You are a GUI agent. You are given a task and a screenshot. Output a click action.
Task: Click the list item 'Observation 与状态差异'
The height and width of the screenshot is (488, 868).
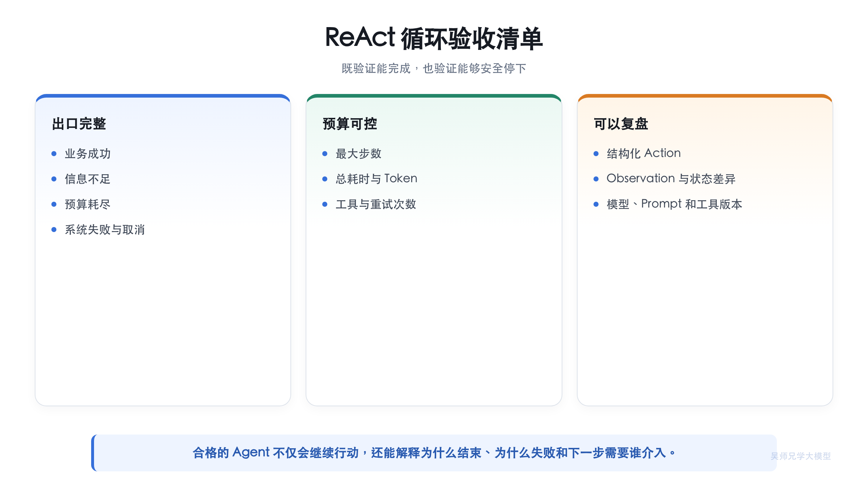671,179
